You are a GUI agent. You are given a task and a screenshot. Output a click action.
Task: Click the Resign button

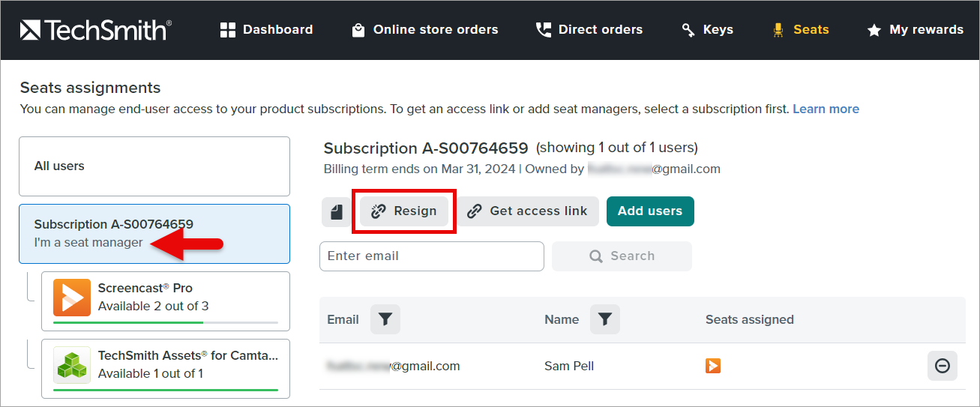[404, 211]
